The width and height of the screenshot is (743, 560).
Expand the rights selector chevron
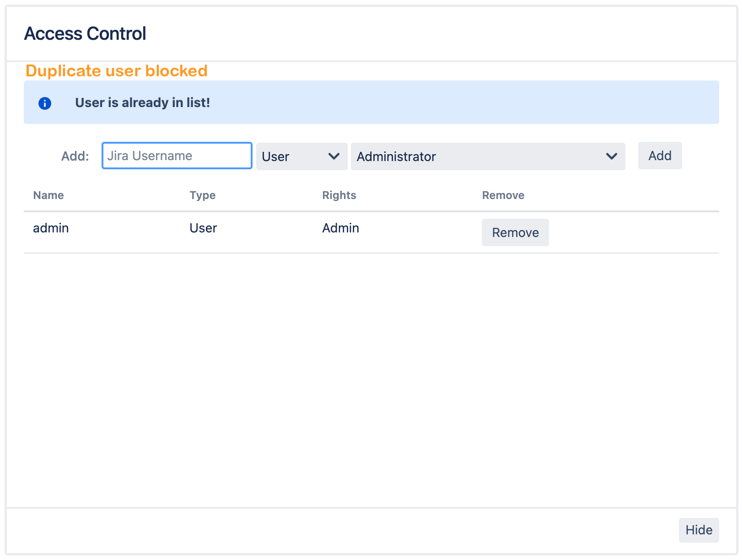[612, 156]
